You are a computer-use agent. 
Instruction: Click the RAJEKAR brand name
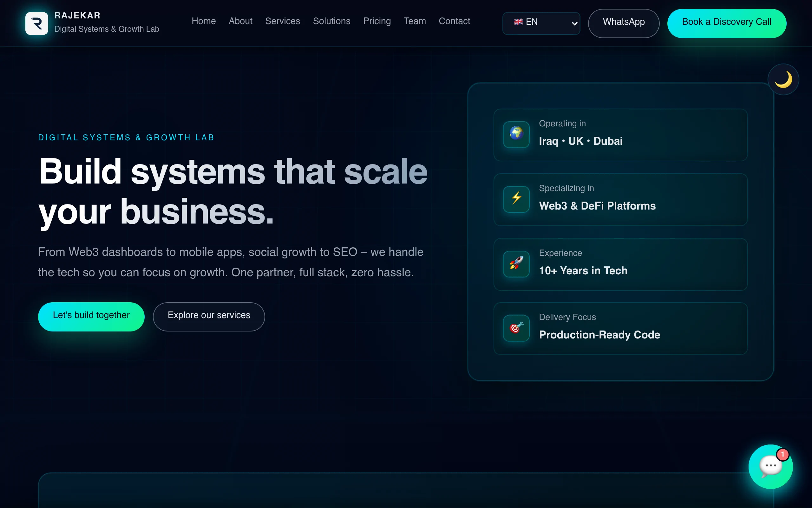[77, 16]
